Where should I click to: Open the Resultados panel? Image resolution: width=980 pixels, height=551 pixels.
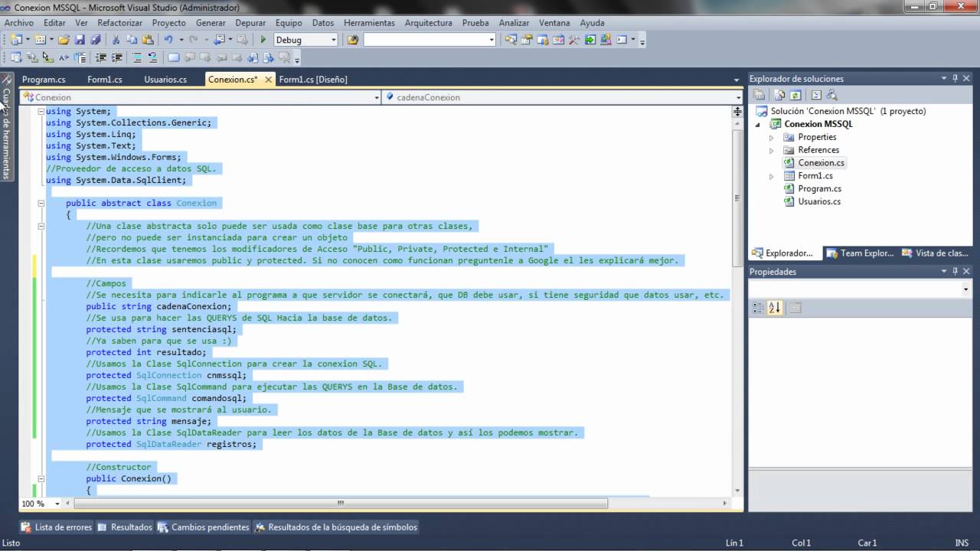tap(126, 527)
